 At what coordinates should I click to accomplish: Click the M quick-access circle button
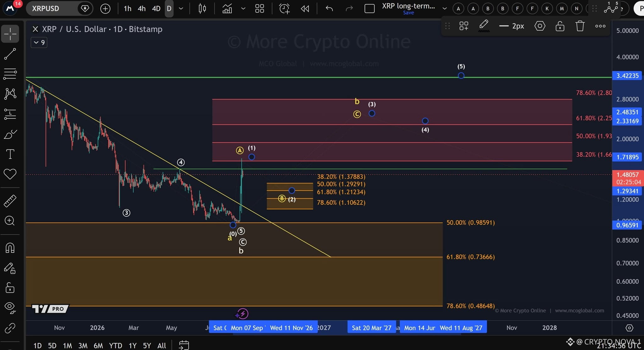tap(562, 8)
